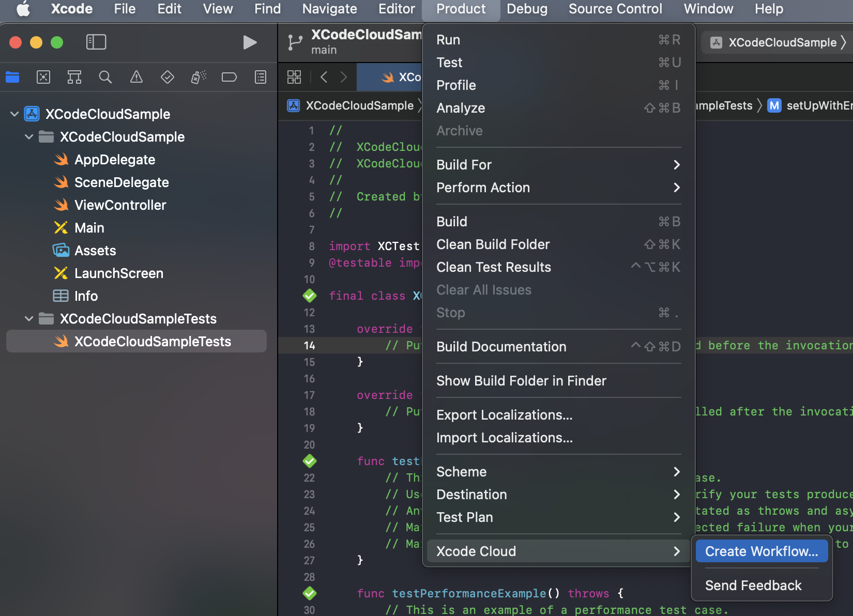Open the Edit menu
The height and width of the screenshot is (616, 853).
click(169, 9)
